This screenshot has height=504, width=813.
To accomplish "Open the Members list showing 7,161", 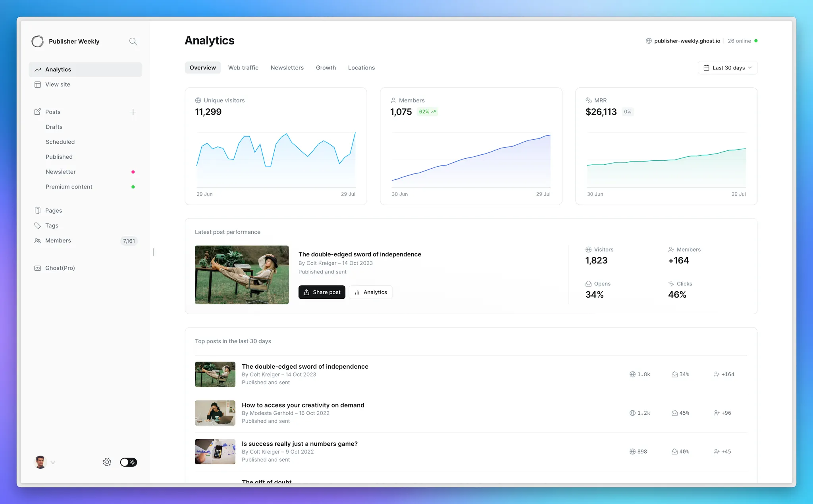I will [x=58, y=241].
